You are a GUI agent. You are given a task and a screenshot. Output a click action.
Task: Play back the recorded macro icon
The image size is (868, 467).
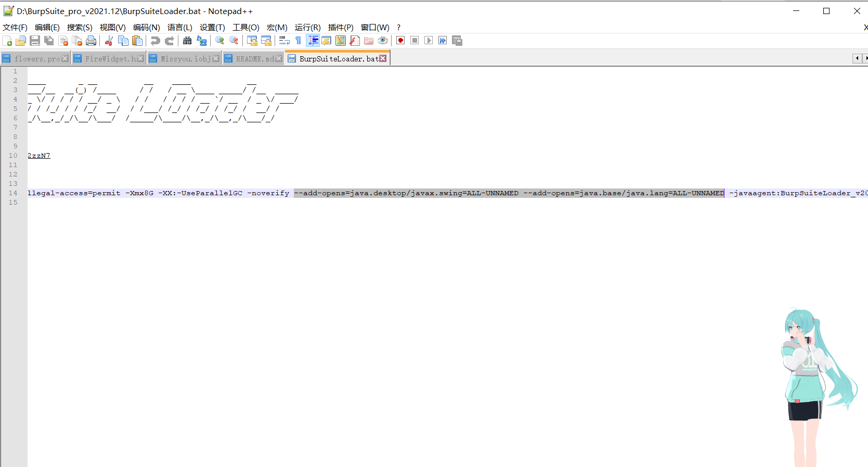[x=429, y=41]
